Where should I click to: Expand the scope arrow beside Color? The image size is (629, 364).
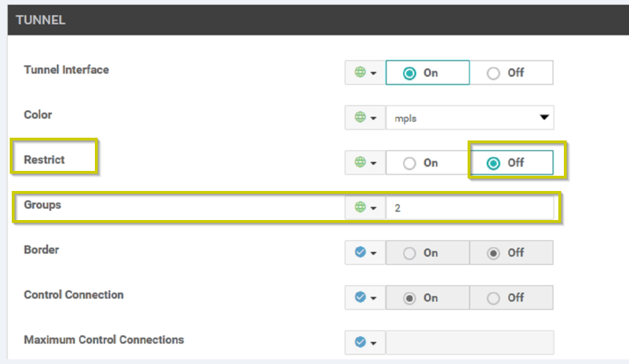(x=373, y=118)
